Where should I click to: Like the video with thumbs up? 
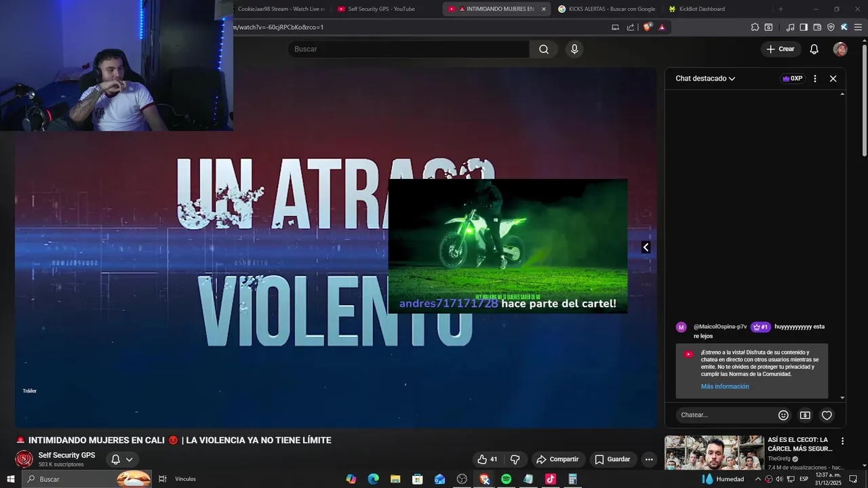pos(488,459)
